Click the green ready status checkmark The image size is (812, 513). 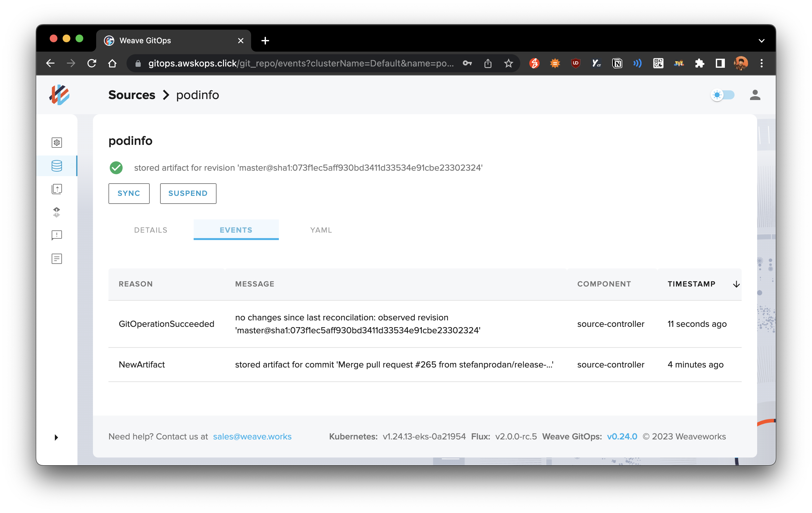pyautogui.click(x=116, y=168)
